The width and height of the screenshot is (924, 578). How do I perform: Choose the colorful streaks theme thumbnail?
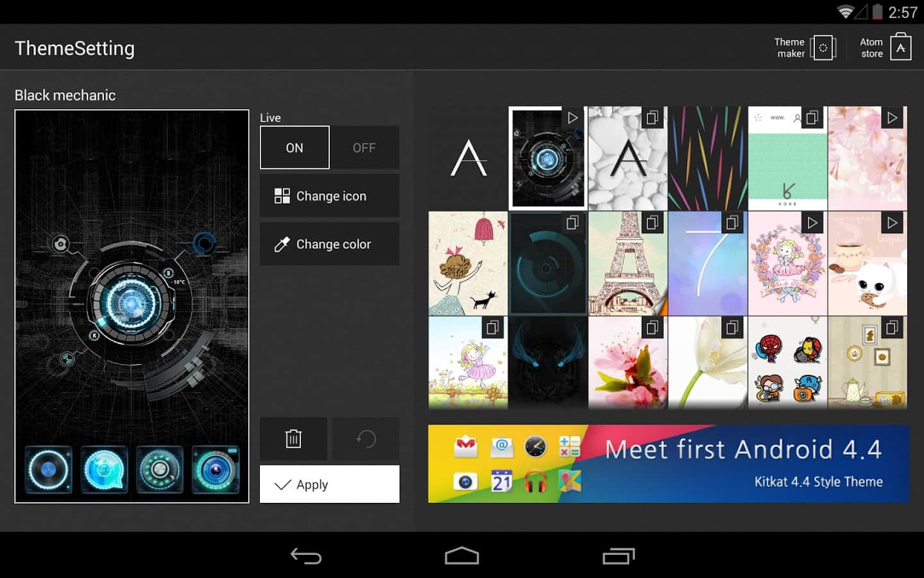(707, 158)
